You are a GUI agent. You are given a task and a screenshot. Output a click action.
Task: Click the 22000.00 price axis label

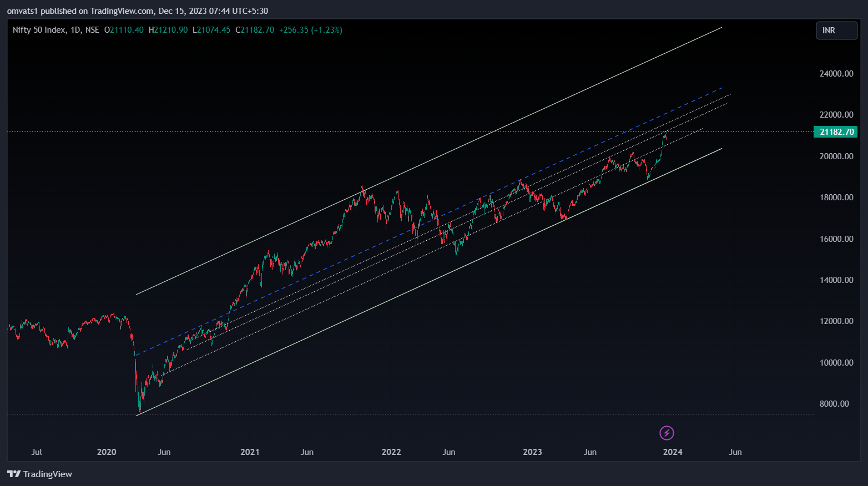pos(836,115)
